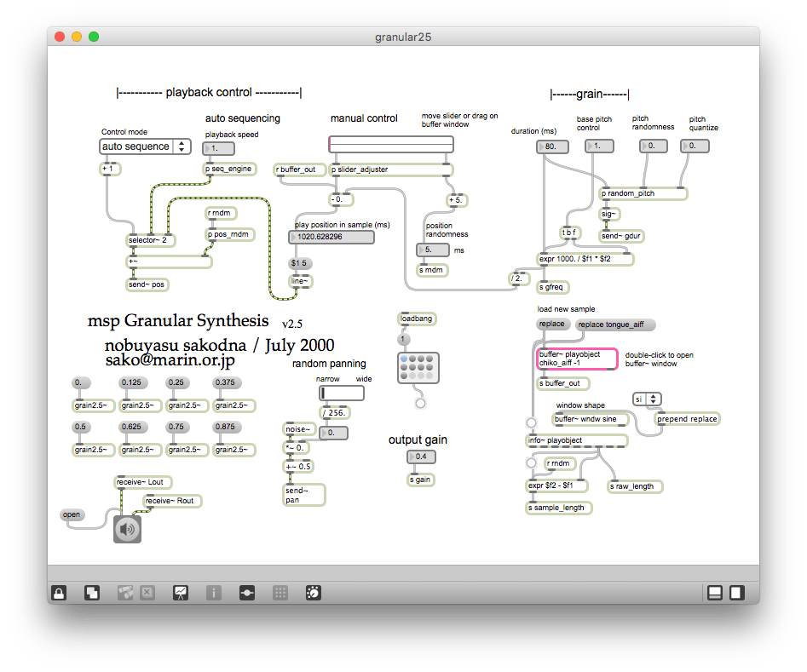
Task: Open the Control mode auto sequence dropdown
Action: pyautogui.click(x=145, y=146)
